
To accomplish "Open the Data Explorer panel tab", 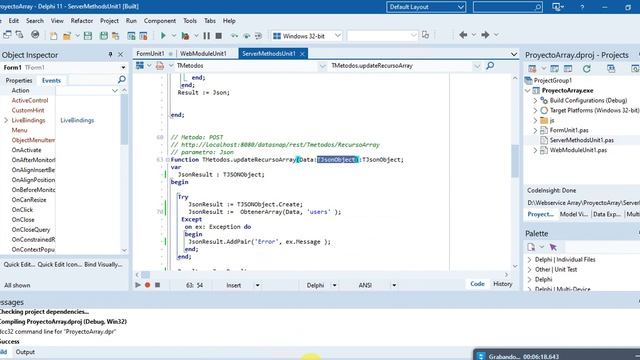I will point(607,214).
